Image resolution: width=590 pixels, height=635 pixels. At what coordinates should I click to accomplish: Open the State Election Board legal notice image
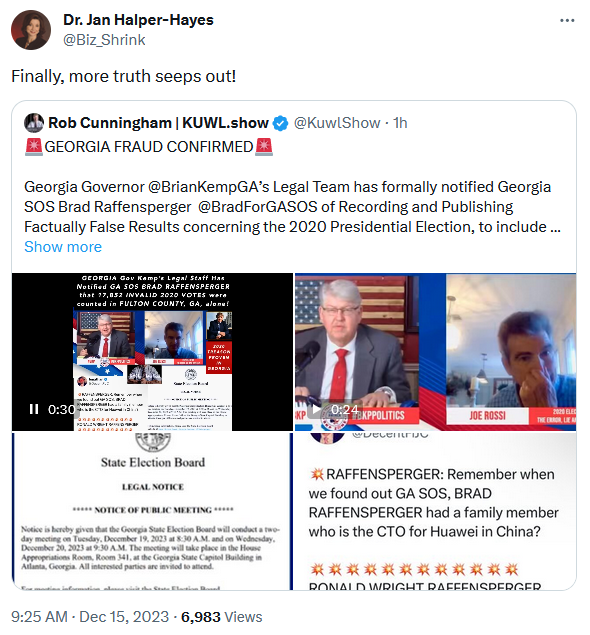(x=152, y=511)
